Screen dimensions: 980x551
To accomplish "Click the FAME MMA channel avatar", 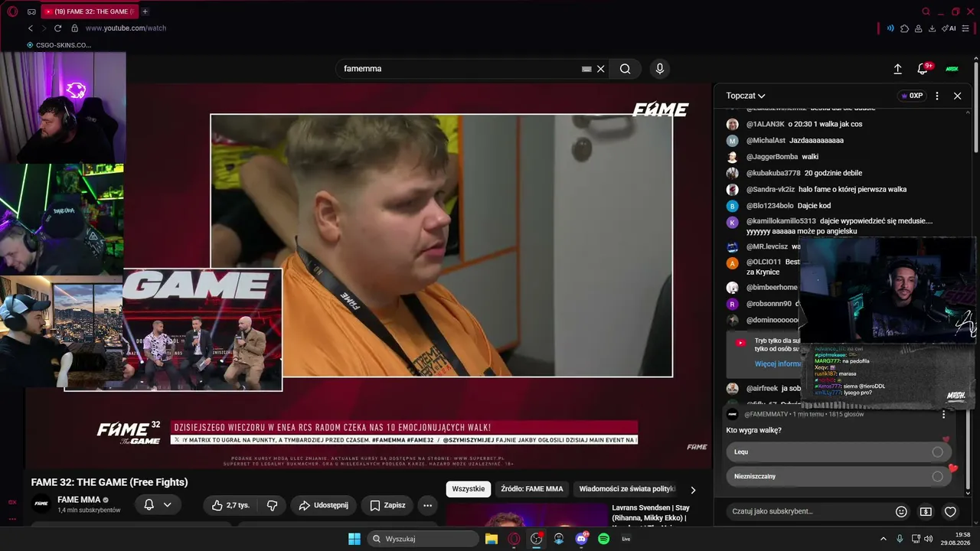I will coord(41,504).
